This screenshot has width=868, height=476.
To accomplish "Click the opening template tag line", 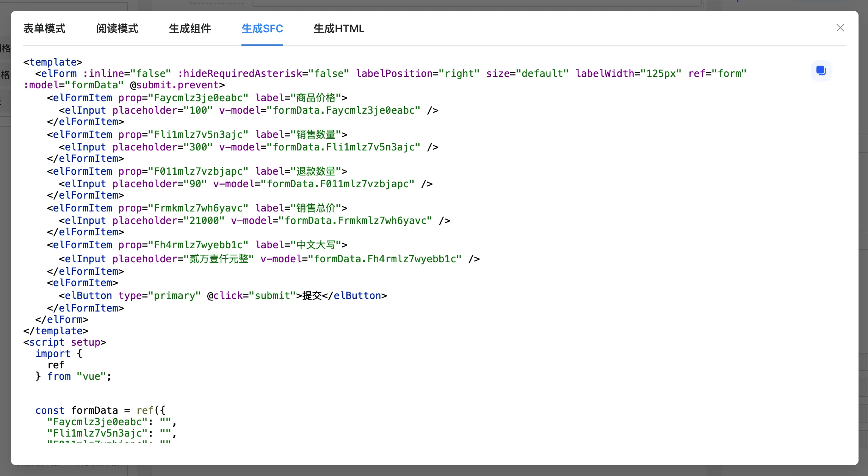I will tap(53, 62).
